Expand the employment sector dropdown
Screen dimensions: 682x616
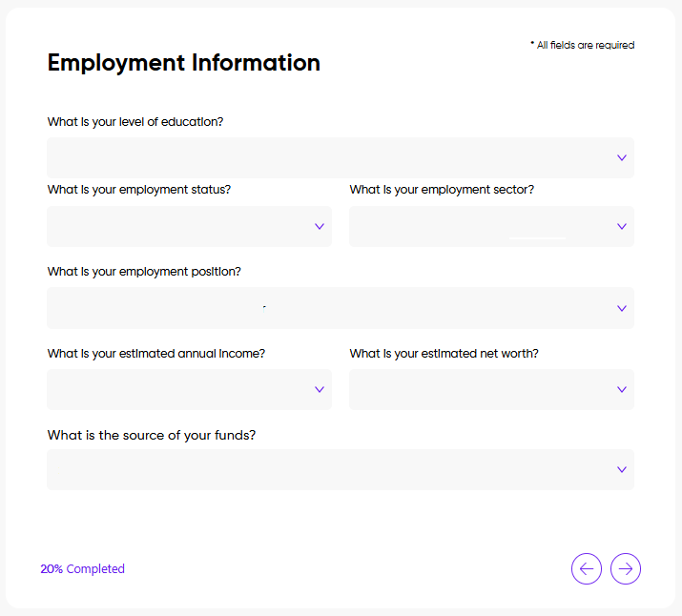[477, 226]
